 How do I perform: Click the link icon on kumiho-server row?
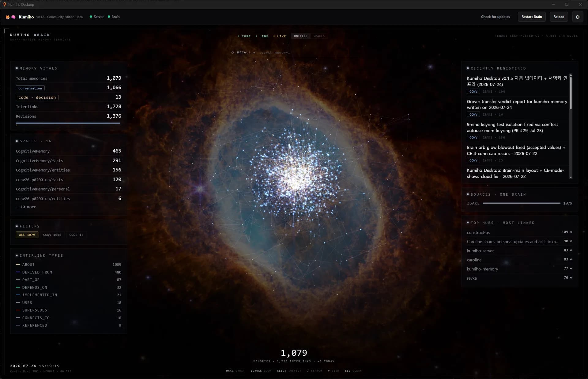571,250
